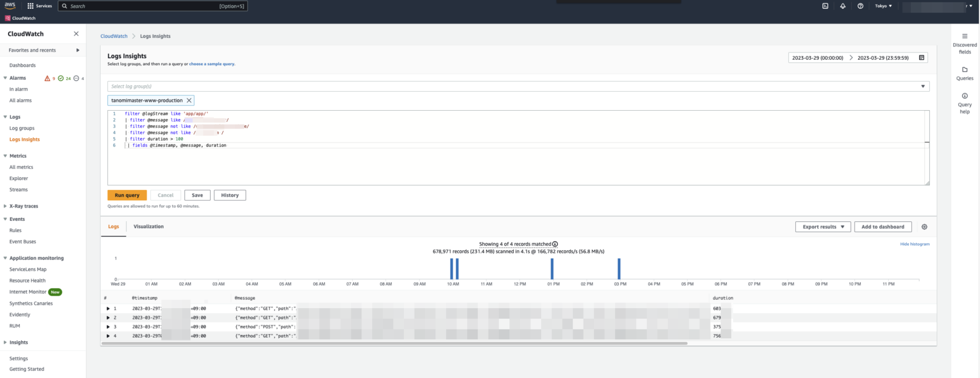The image size is (980, 378).
Task: Click insufficient data alarms icon count
Action: tap(79, 79)
